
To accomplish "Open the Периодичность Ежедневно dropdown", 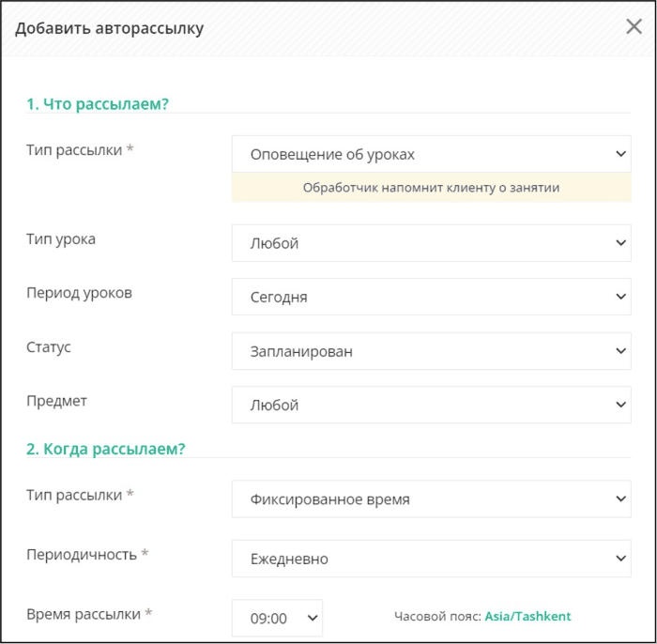I will coord(431,559).
